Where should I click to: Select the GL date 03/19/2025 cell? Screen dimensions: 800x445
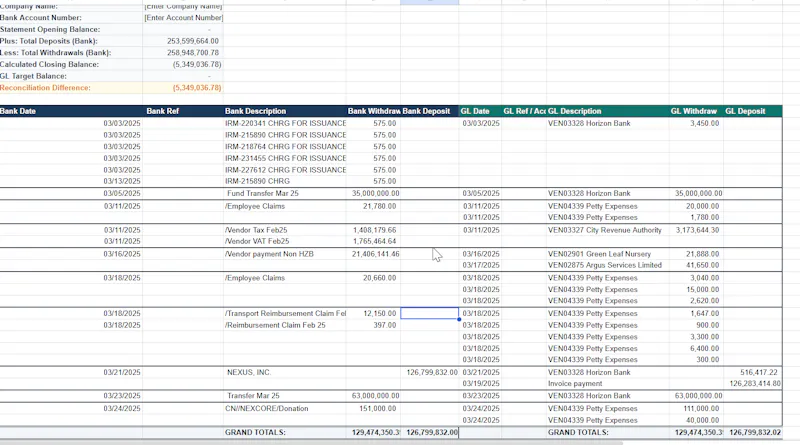click(x=480, y=384)
